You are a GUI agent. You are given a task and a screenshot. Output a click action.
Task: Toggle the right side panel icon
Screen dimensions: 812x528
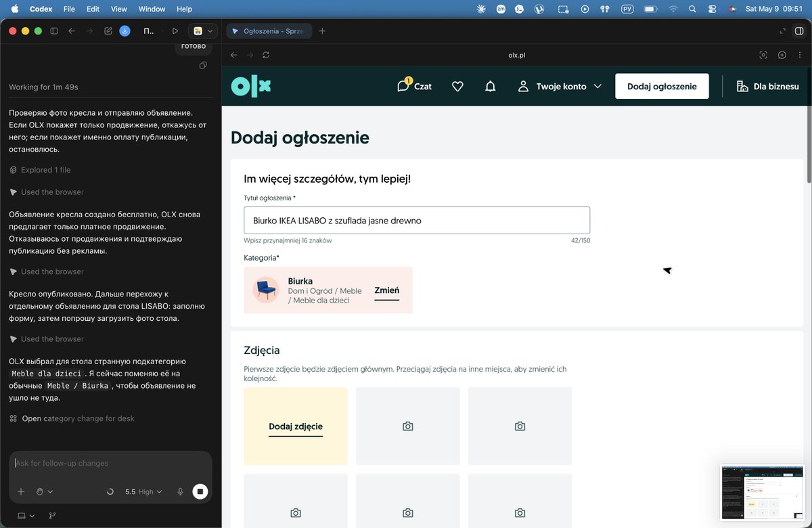pos(800,31)
